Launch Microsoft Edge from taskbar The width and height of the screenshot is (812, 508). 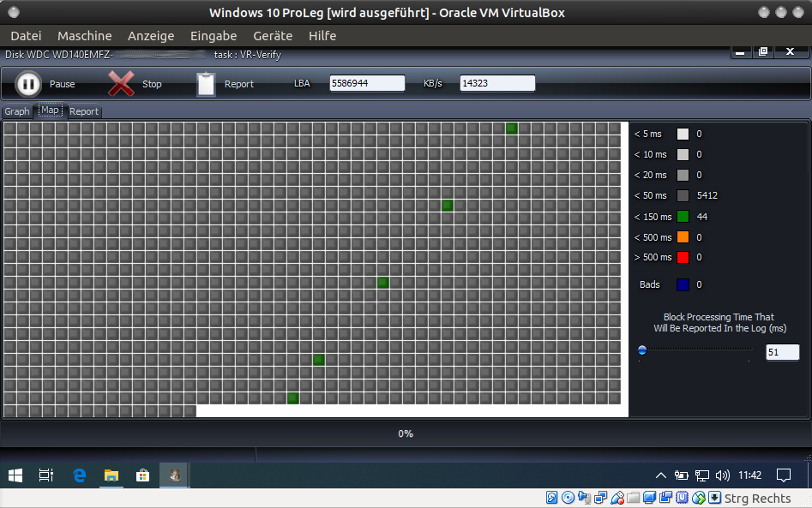79,475
